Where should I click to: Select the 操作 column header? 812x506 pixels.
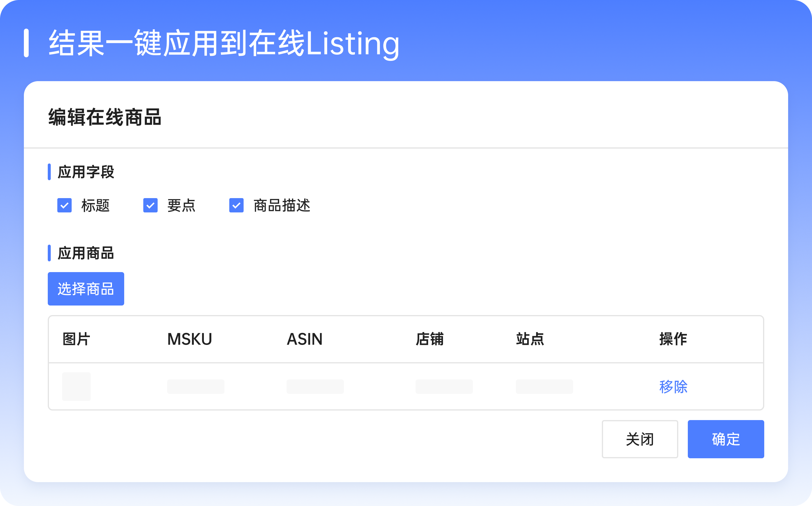pyautogui.click(x=673, y=339)
